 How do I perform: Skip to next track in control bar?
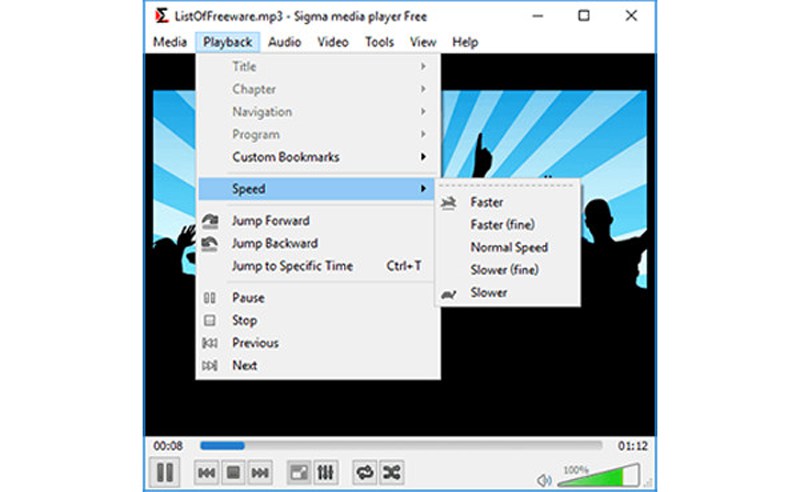tap(260, 473)
